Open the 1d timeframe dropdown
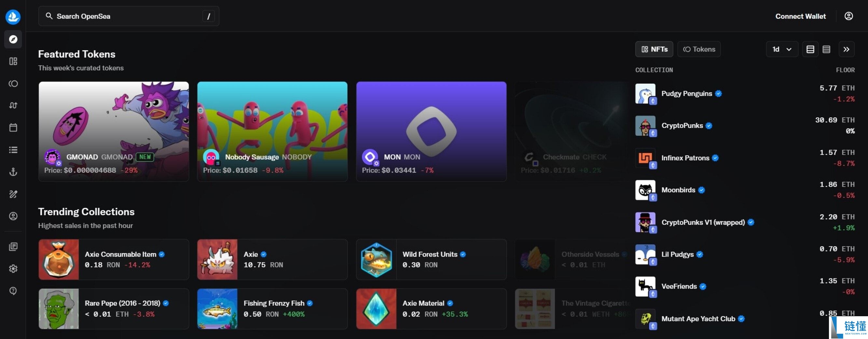This screenshot has width=868, height=339. [x=782, y=49]
